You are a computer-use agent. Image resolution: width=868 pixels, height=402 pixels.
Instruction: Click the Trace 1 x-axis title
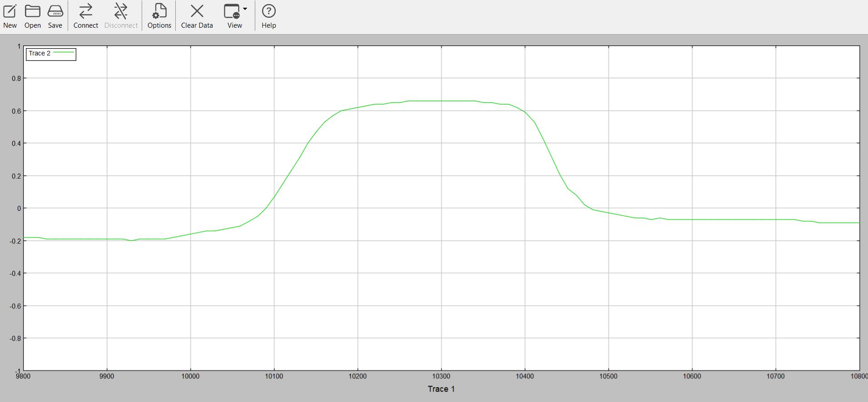click(441, 389)
